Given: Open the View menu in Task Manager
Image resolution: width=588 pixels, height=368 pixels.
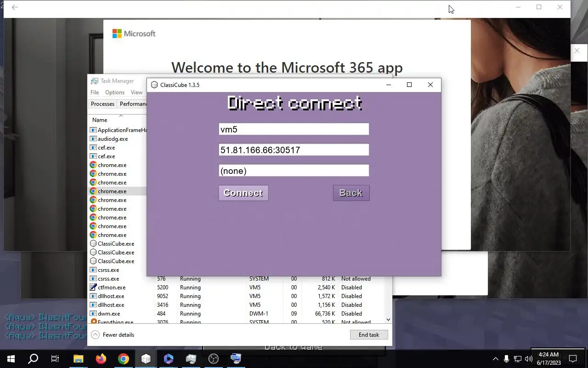Looking at the screenshot, I should click(x=136, y=92).
